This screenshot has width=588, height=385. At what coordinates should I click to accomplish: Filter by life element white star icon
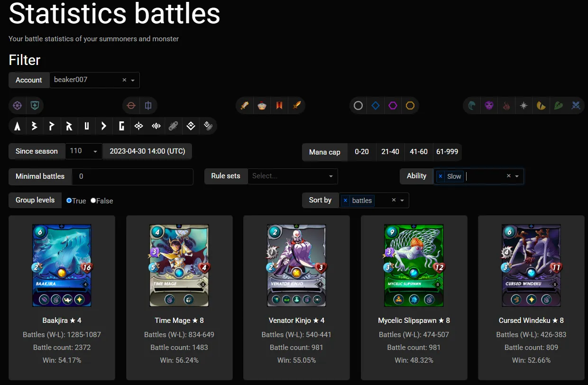[x=524, y=106]
